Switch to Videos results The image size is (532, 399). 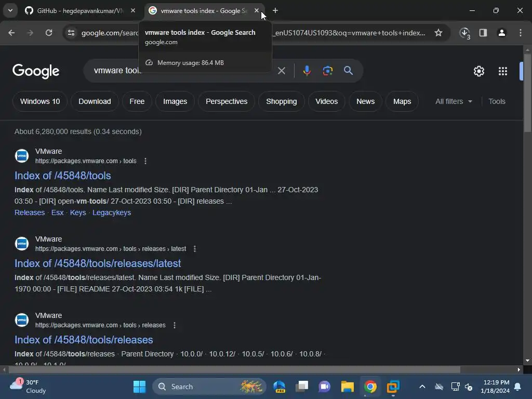(326, 101)
